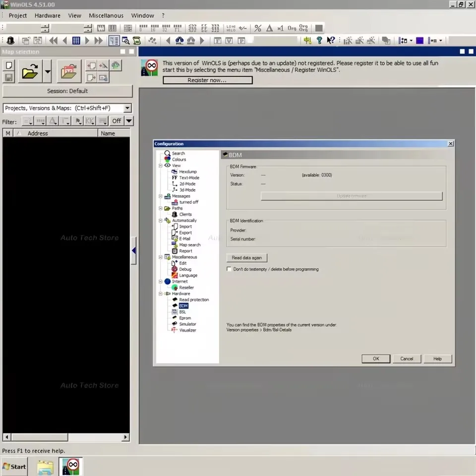Click the new blank project icon
The height and width of the screenshot is (476, 476).
click(x=9, y=65)
